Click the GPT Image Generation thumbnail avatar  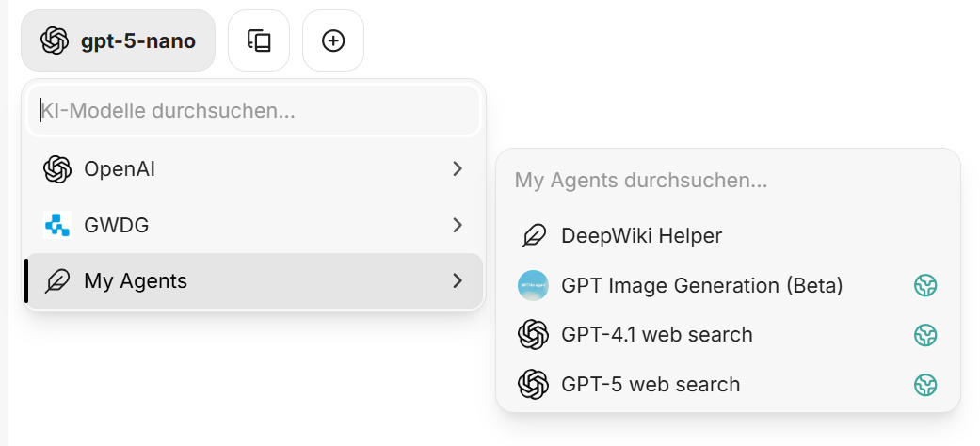point(533,285)
